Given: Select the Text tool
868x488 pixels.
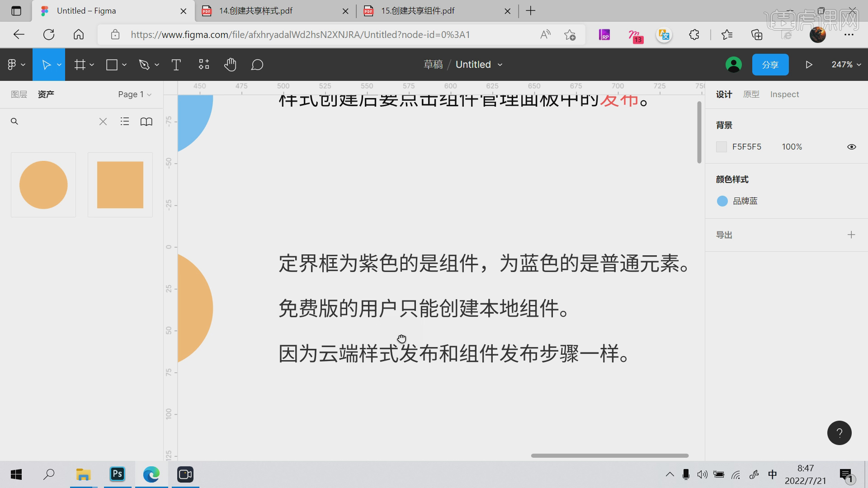Looking at the screenshot, I should pos(176,64).
